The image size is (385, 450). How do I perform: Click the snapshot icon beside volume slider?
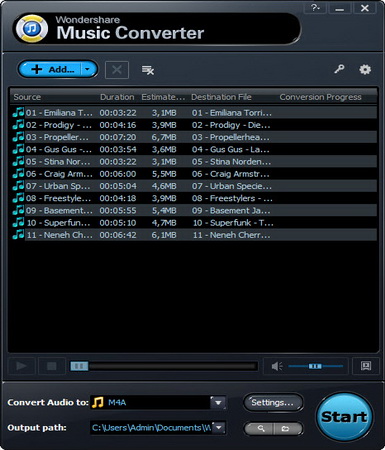click(x=366, y=366)
